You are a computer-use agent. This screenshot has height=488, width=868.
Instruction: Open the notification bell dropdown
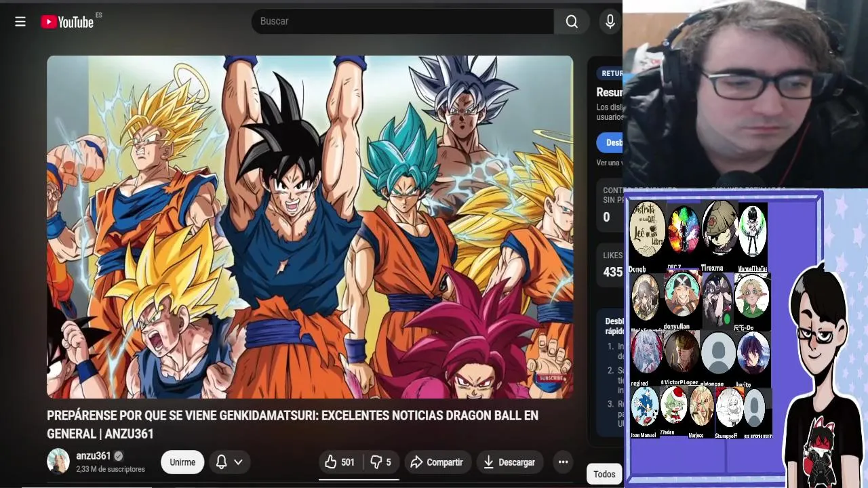coord(229,462)
